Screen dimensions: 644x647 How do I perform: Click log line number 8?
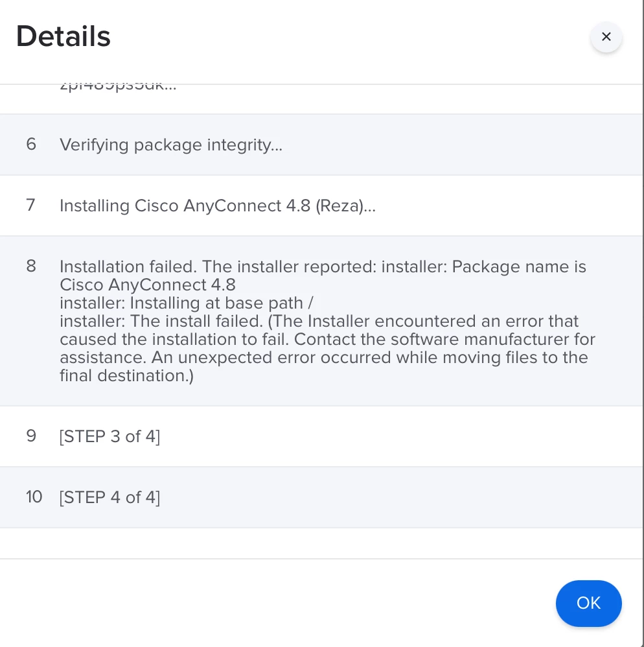coord(31,266)
